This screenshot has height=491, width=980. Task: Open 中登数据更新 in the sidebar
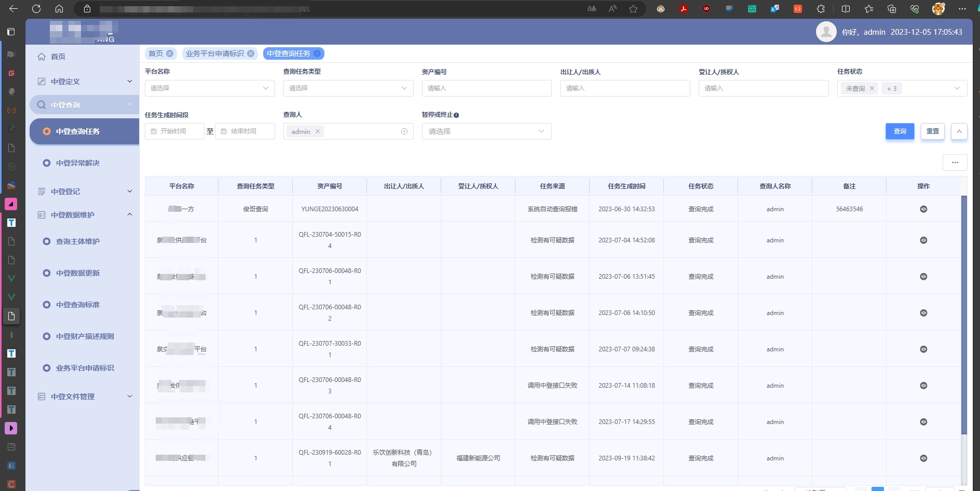click(78, 273)
